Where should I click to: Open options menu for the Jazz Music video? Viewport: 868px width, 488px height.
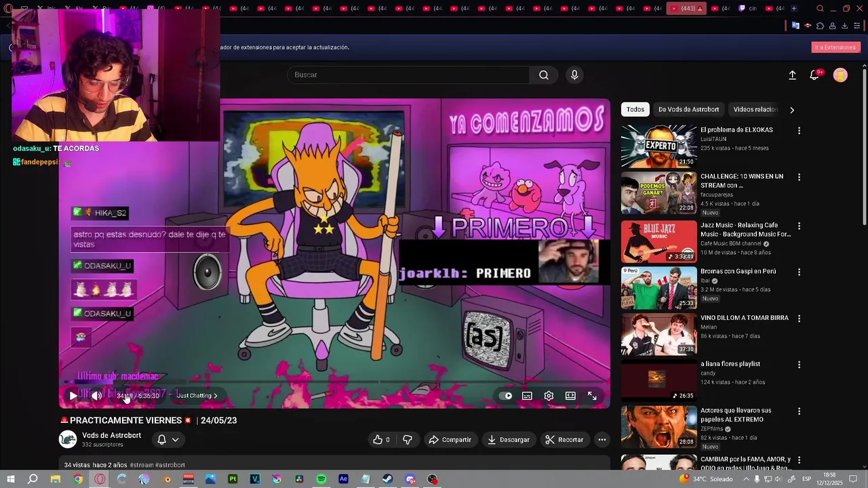[x=799, y=226]
